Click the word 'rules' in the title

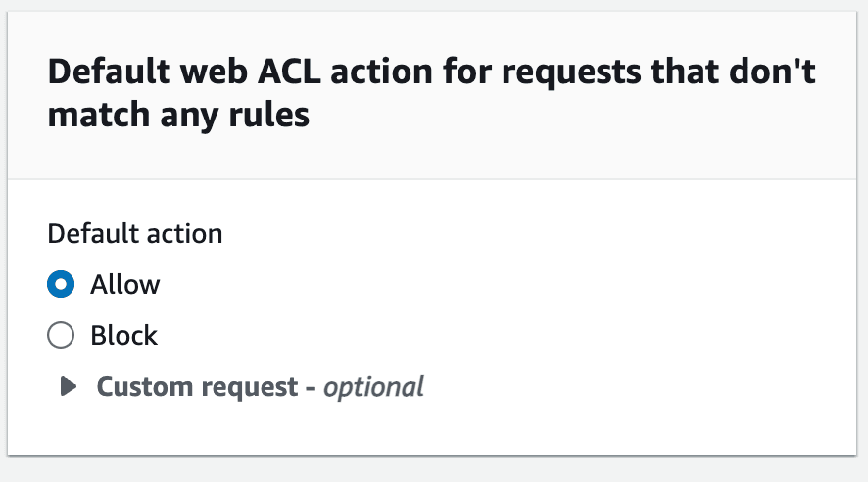[x=271, y=116]
